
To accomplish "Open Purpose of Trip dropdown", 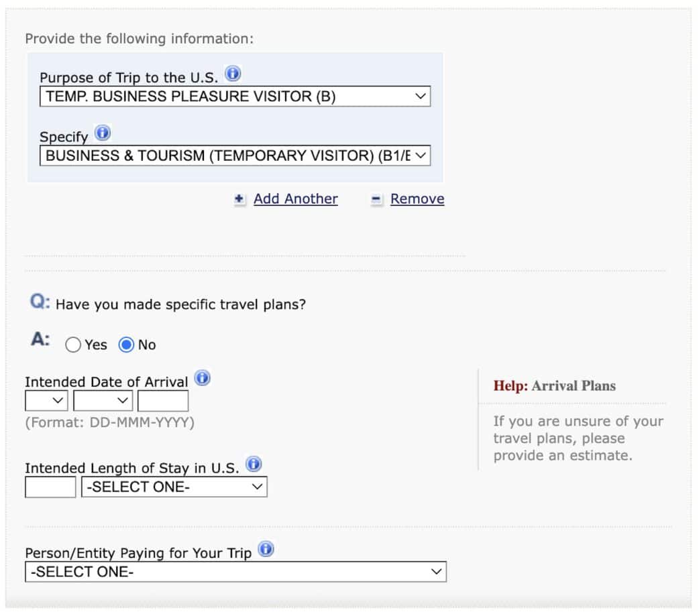I will tap(235, 97).
